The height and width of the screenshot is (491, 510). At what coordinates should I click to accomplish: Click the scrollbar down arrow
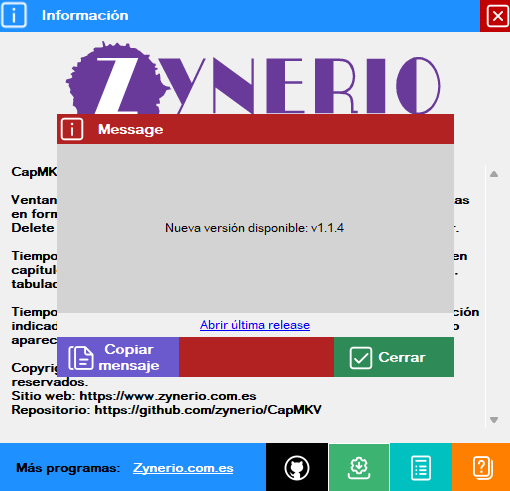pyautogui.click(x=494, y=420)
